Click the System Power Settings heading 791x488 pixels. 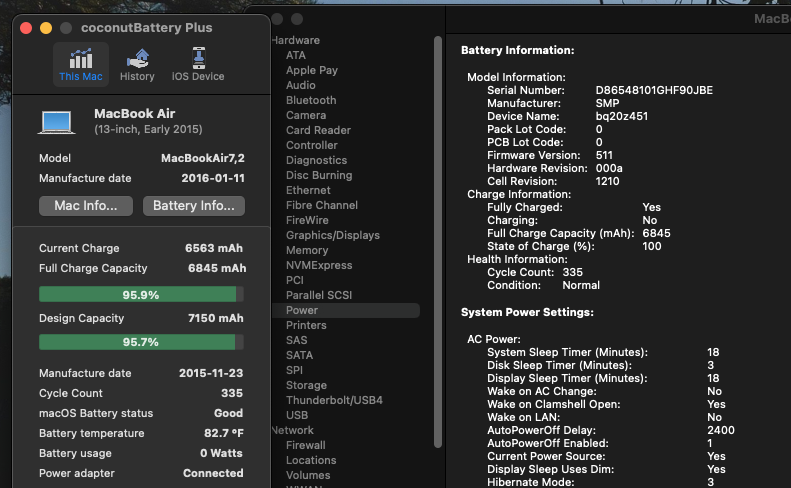coord(527,312)
